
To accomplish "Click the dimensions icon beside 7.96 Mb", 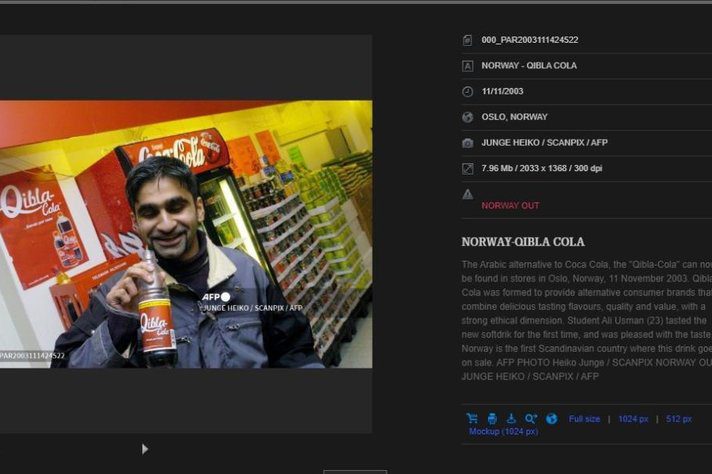I will click(x=467, y=168).
